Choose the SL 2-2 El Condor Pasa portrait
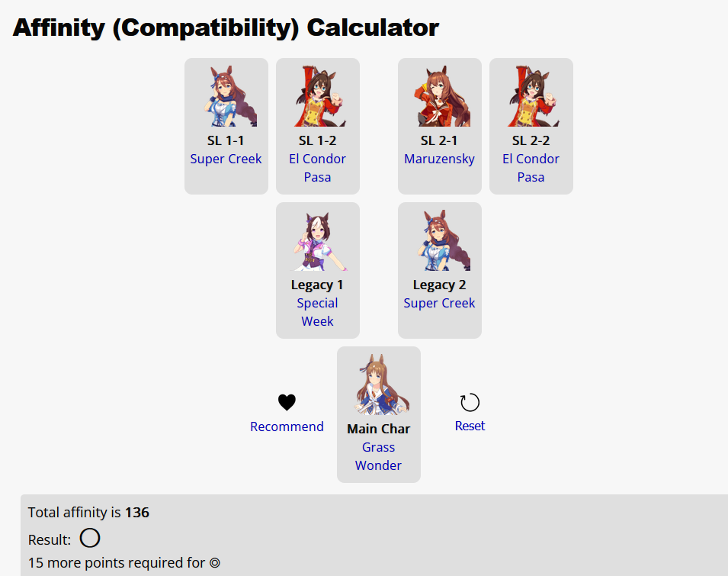Screen dimensions: 728x576 pos(531,96)
